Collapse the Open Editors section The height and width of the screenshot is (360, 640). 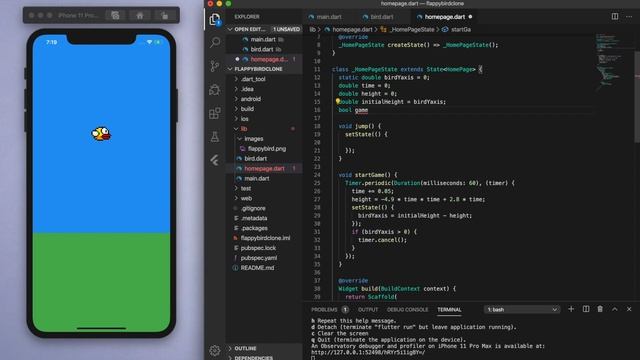pyautogui.click(x=265, y=29)
